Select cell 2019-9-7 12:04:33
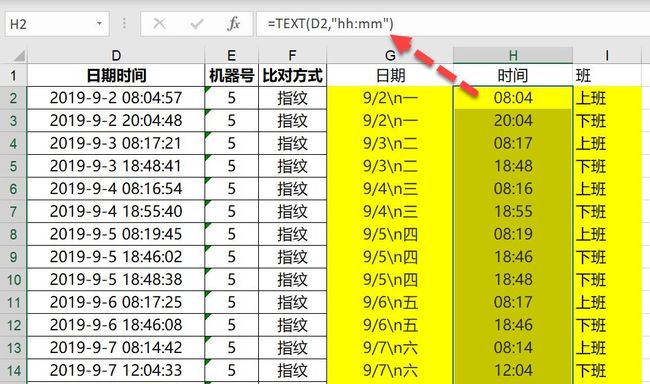The width and height of the screenshot is (650, 384). click(x=116, y=370)
